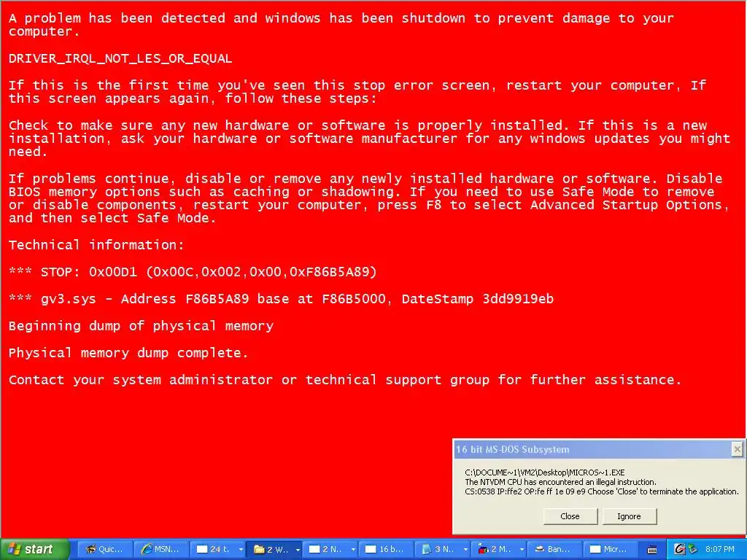Expand dropdown arrow of '2 N..' taskbar group
The height and width of the screenshot is (560, 747).
pos(353,550)
